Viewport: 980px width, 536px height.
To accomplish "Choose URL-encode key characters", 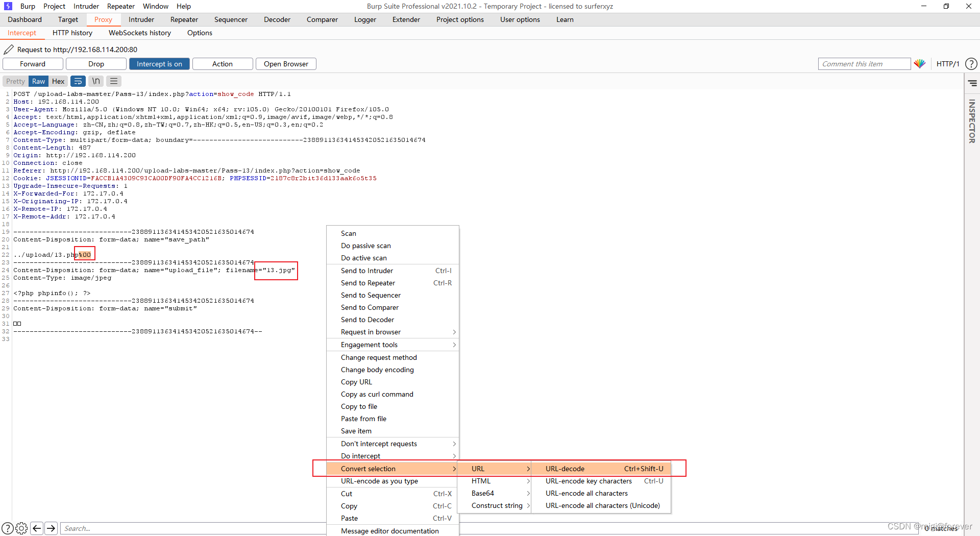I will (601, 481).
